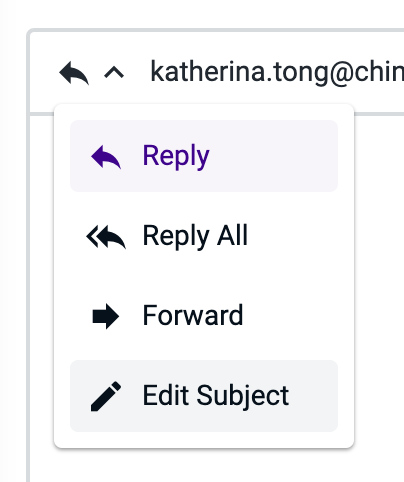
Task: Click the 'Edit Subject' text label
Action: [216, 396]
